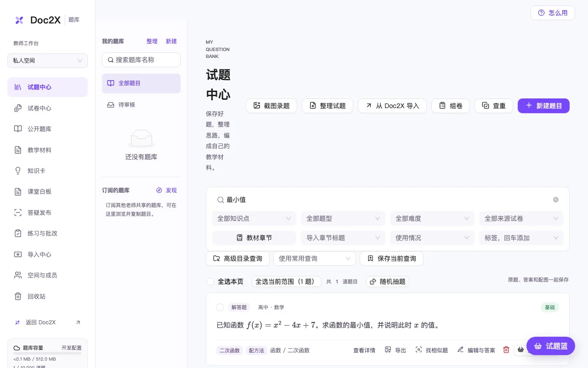Tick the 全选本页 checkbox

210,282
